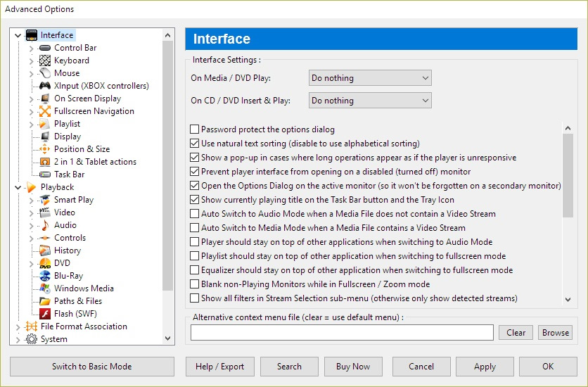The height and width of the screenshot is (387, 588).
Task: Check Blank non-Playing Monitors option
Action: [x=194, y=284]
